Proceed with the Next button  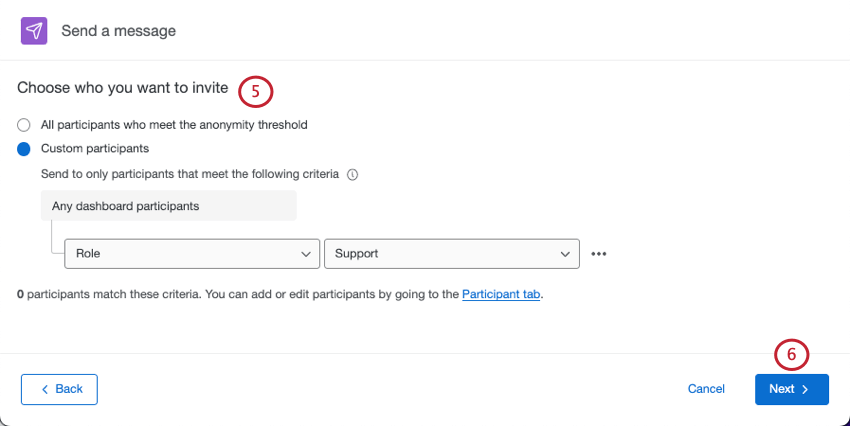pyautogui.click(x=791, y=389)
